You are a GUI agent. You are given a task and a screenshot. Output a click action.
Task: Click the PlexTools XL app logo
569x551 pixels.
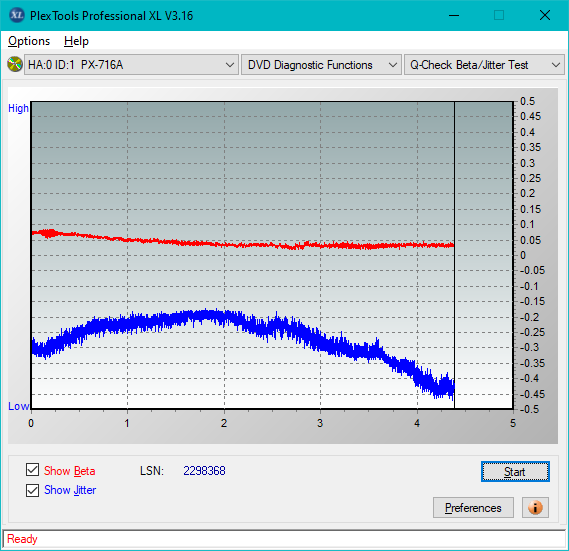pyautogui.click(x=16, y=15)
